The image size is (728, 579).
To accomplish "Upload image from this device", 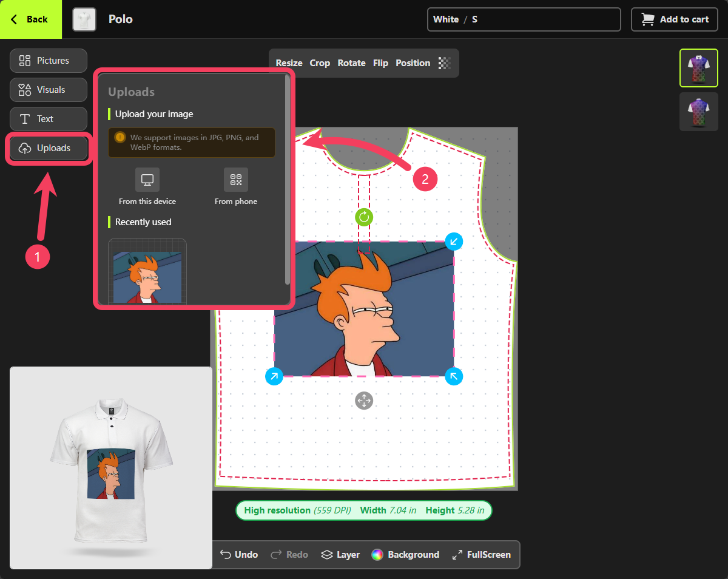I will click(x=147, y=186).
